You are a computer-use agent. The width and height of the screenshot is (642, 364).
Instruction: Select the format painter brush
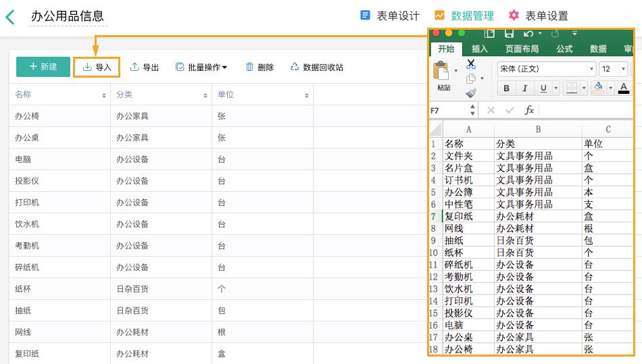471,93
